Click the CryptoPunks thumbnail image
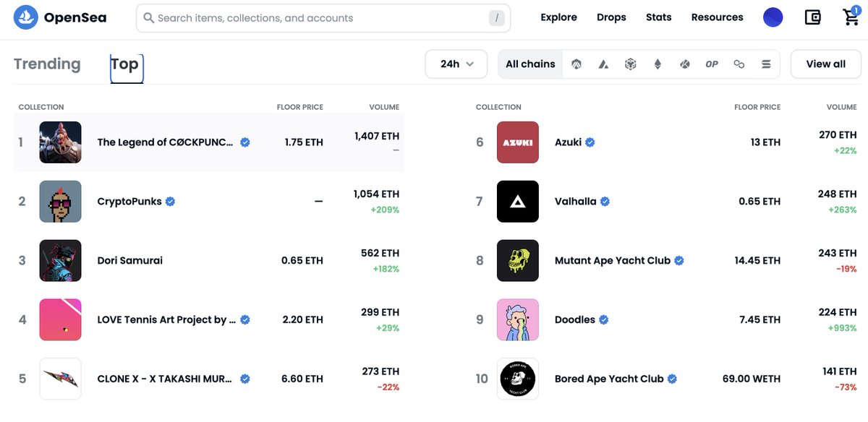 pos(61,202)
